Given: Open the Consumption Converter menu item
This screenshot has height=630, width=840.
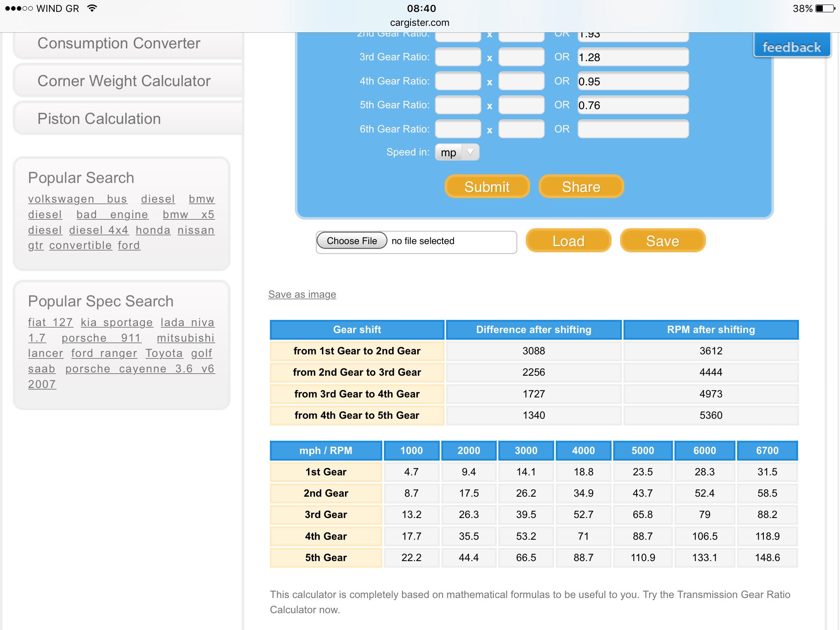Looking at the screenshot, I should (128, 44).
